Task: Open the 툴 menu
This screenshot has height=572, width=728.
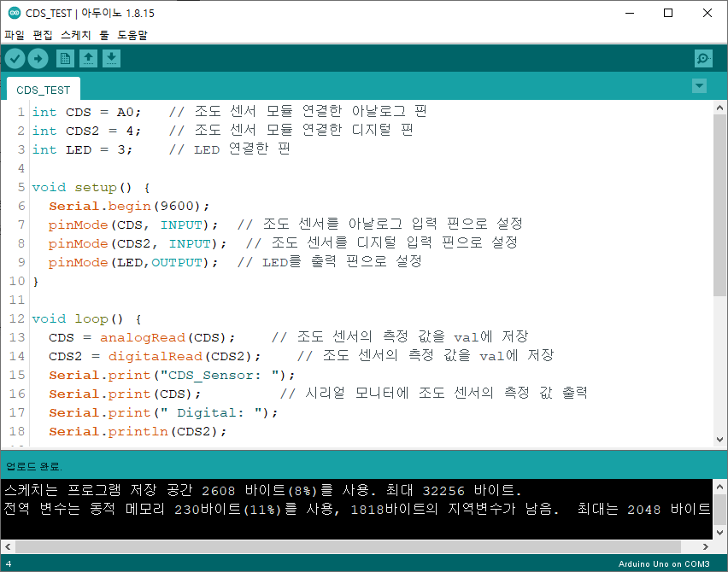Action: pyautogui.click(x=104, y=35)
